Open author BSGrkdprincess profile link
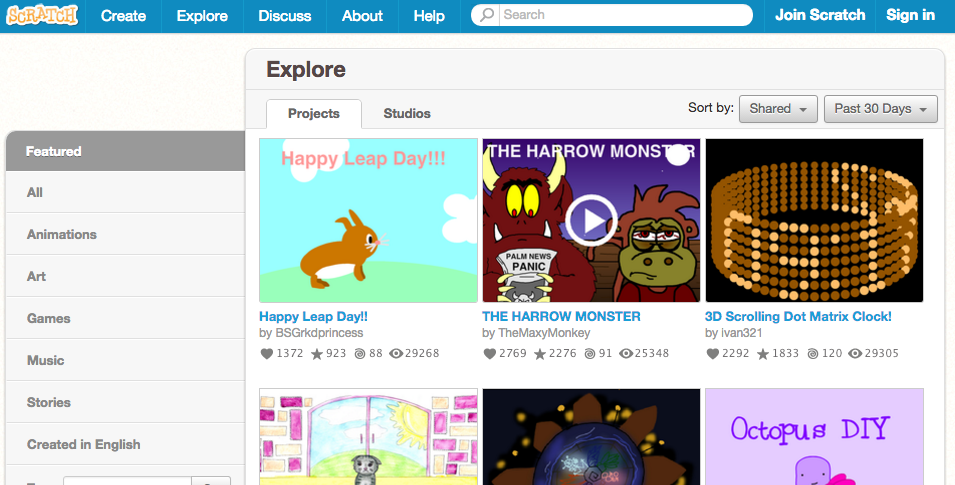Viewport: 955px width, 485px height. (319, 333)
